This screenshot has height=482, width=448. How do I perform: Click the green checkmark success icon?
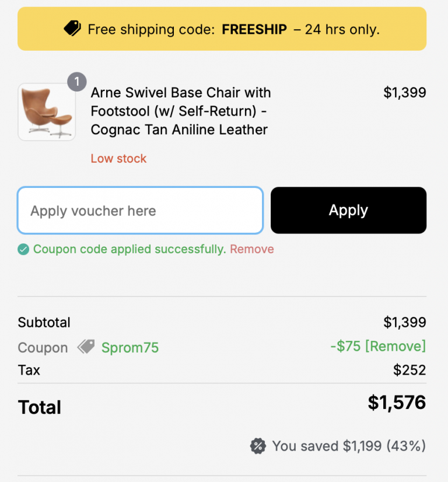pyautogui.click(x=23, y=249)
